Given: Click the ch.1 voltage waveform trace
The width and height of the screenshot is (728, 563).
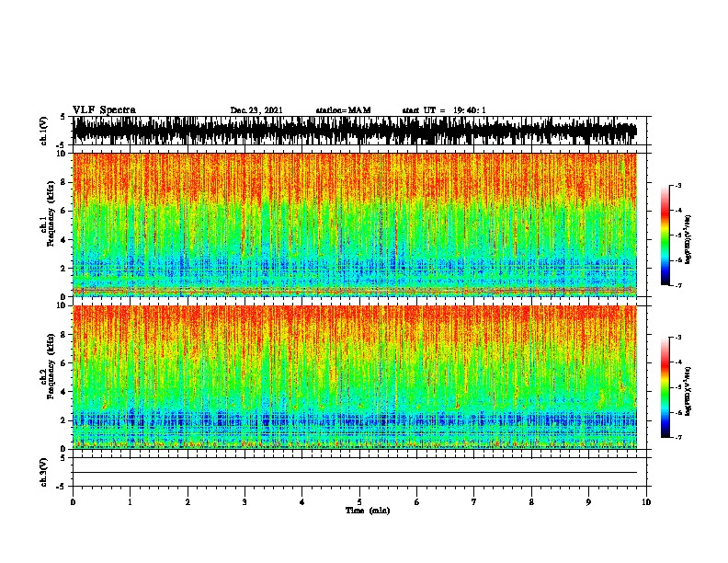Looking at the screenshot, I should (355, 131).
